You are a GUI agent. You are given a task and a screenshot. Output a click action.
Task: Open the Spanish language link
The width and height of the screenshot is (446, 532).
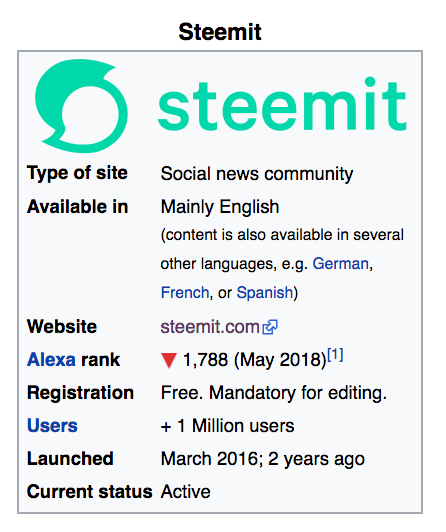(265, 292)
